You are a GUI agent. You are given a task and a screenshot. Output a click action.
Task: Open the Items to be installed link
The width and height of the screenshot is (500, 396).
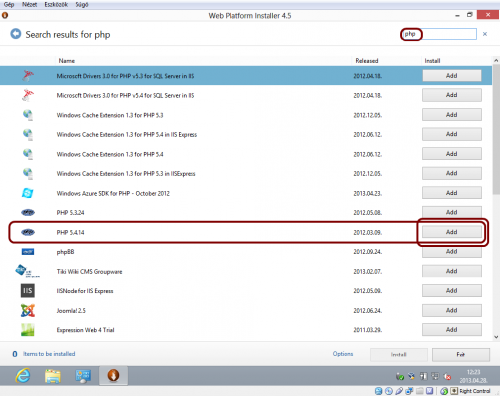(x=49, y=354)
